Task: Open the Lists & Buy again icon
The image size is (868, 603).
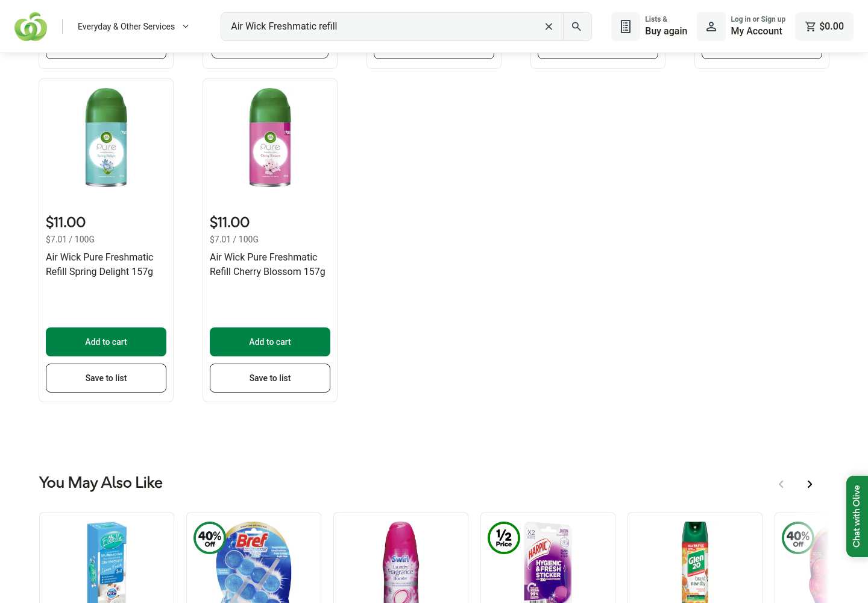Action: pos(626,27)
